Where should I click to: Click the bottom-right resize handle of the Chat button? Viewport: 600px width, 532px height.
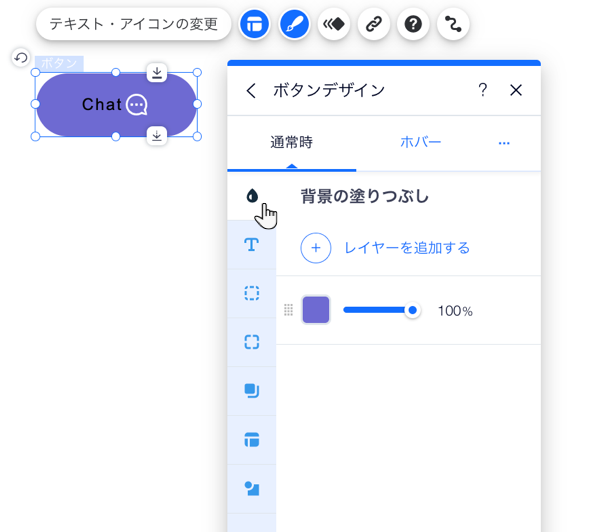click(197, 136)
